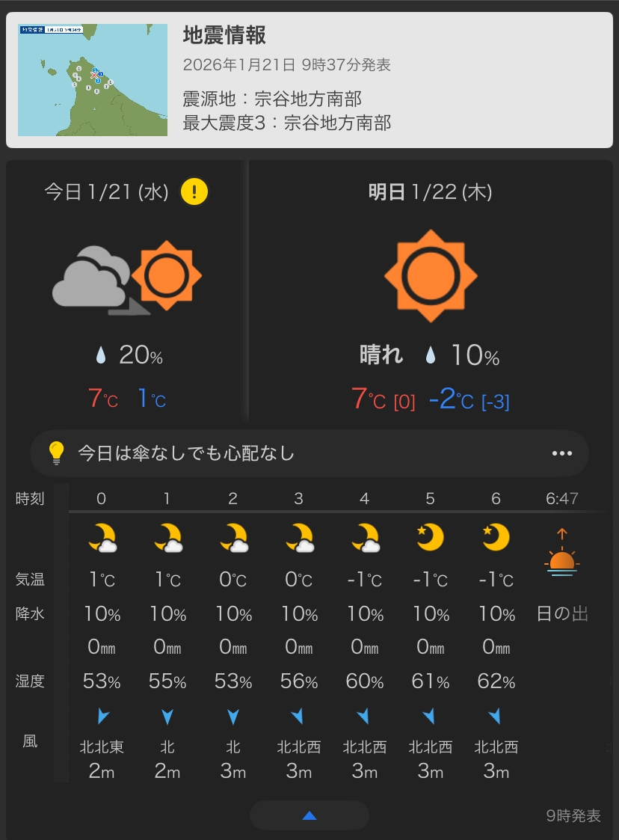619x840 pixels.
Task: Tap tomorrow's large sunny weather icon
Action: click(431, 276)
